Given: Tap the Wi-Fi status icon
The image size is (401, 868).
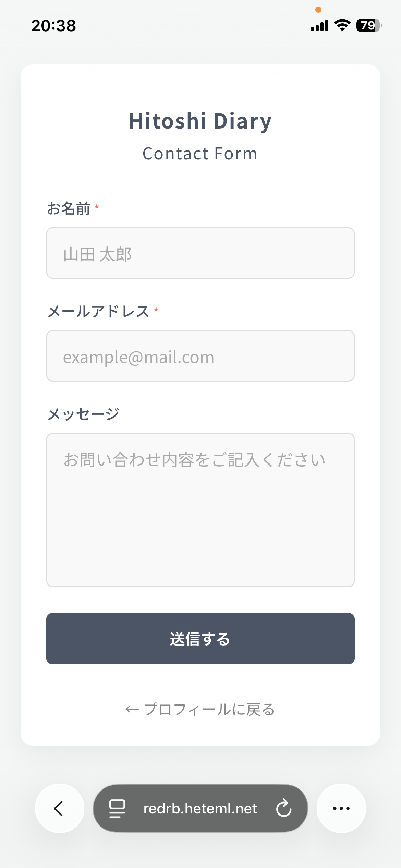Looking at the screenshot, I should pos(342,25).
